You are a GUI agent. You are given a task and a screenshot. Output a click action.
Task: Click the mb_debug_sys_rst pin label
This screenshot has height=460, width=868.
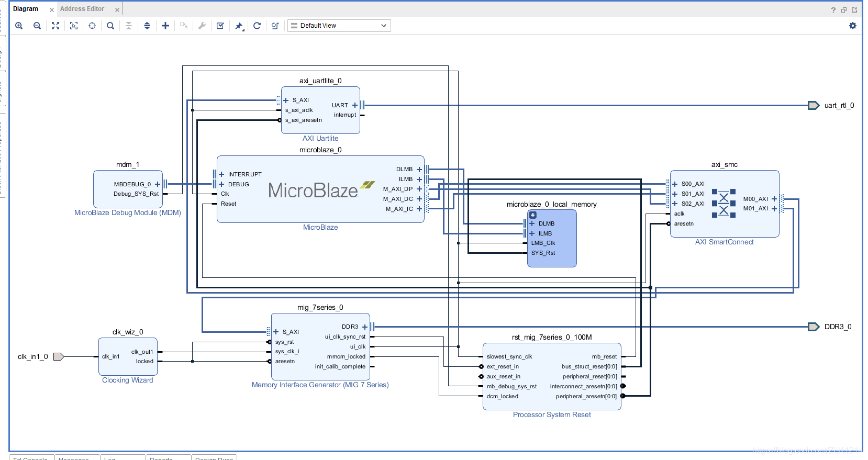(x=511, y=387)
